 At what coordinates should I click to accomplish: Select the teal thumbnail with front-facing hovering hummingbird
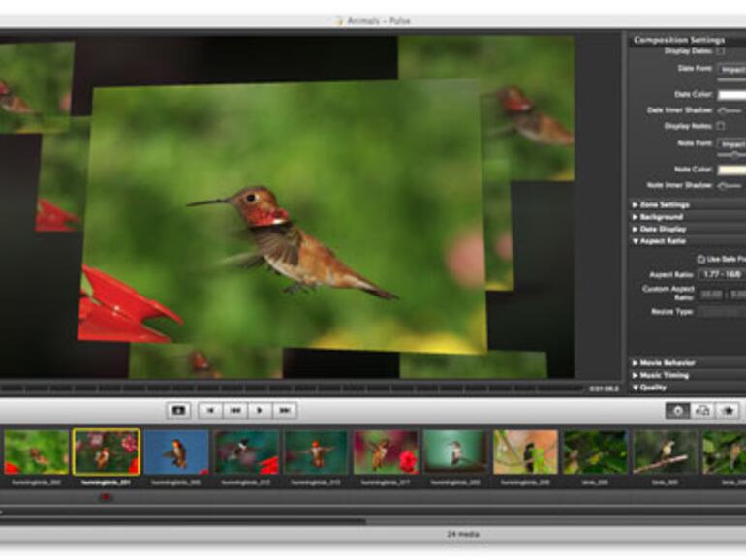coord(316,452)
